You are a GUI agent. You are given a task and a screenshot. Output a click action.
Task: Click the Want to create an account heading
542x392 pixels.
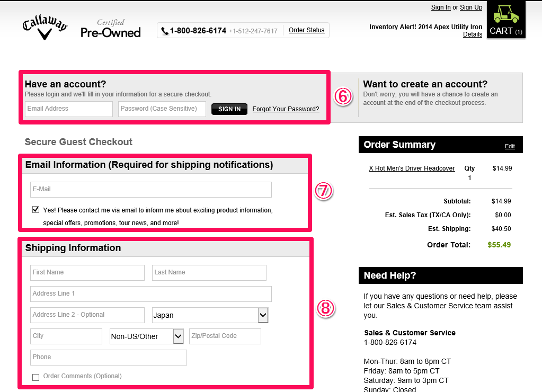(x=425, y=84)
